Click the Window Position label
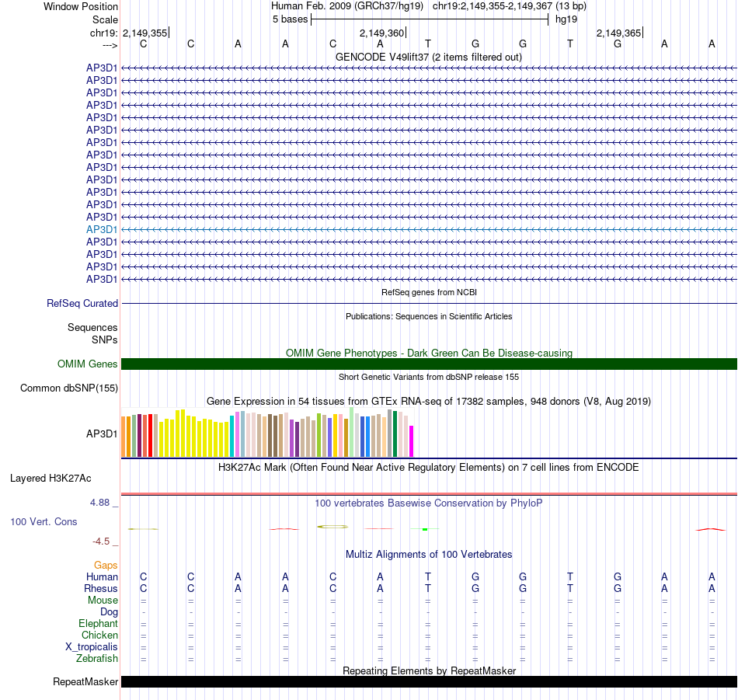 click(81, 6)
